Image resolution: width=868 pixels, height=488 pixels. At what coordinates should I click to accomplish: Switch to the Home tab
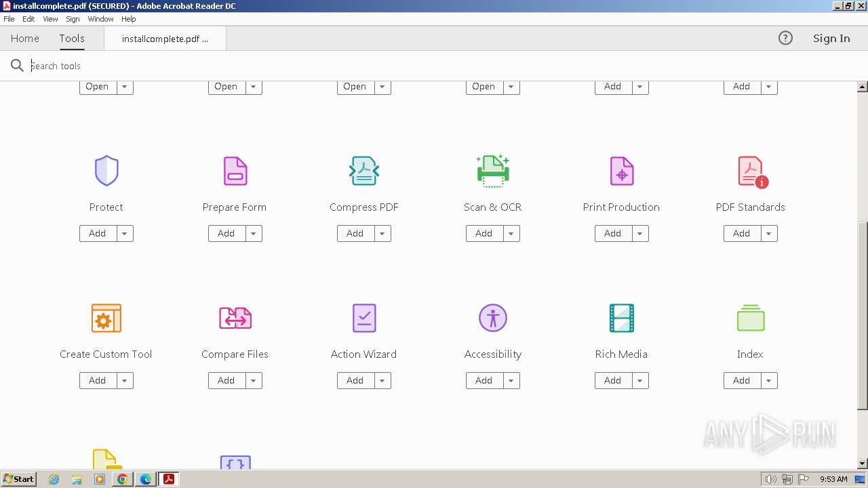coord(25,38)
